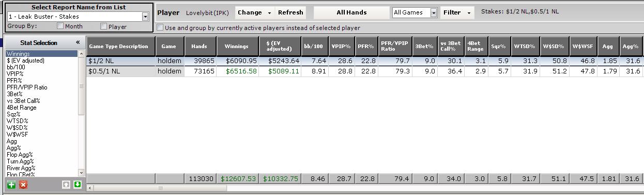Click the red X remove stat icon
This screenshot has height=195, width=644.
coord(23,185)
